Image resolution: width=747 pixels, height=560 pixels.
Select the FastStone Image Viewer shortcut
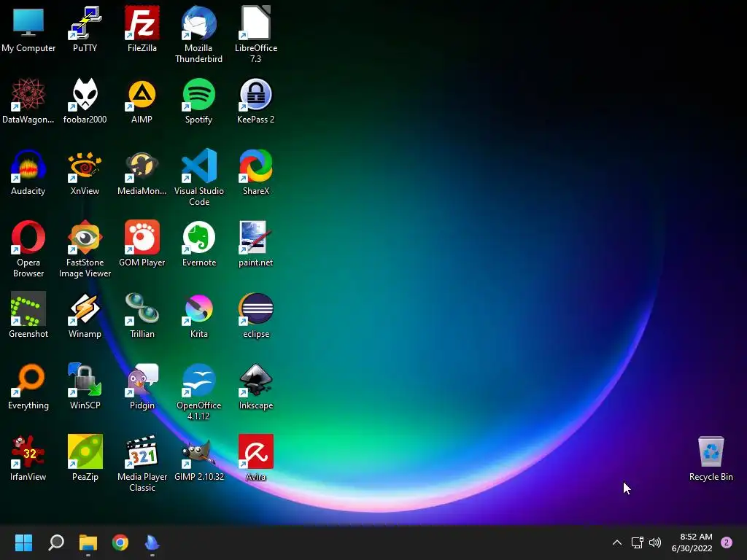point(85,249)
